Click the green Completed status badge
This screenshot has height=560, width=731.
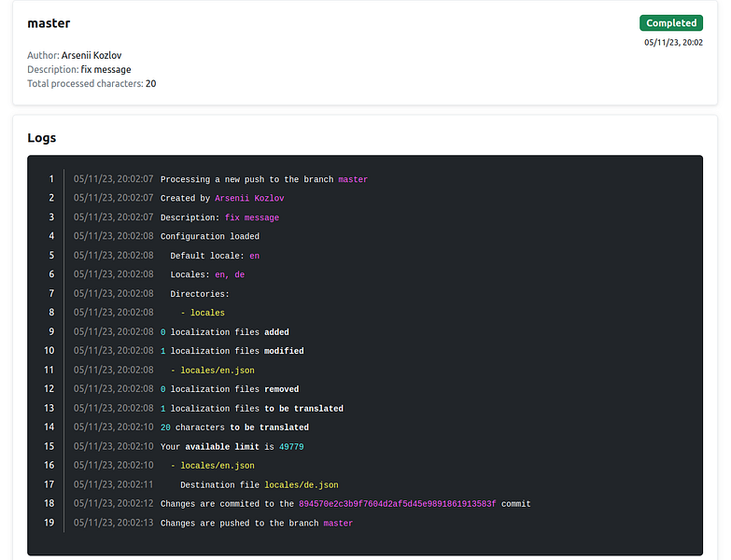point(671,22)
